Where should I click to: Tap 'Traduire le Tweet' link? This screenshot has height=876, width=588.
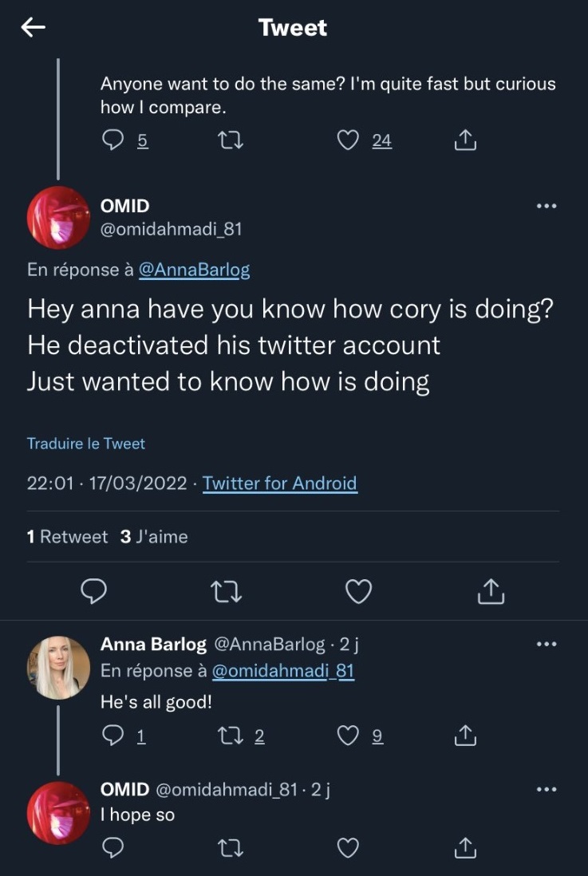pyautogui.click(x=86, y=443)
